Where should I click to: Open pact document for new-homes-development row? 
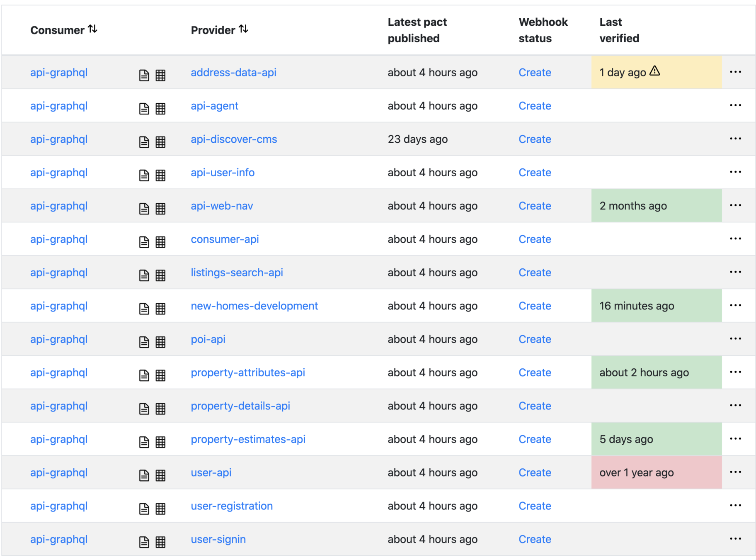(x=144, y=309)
